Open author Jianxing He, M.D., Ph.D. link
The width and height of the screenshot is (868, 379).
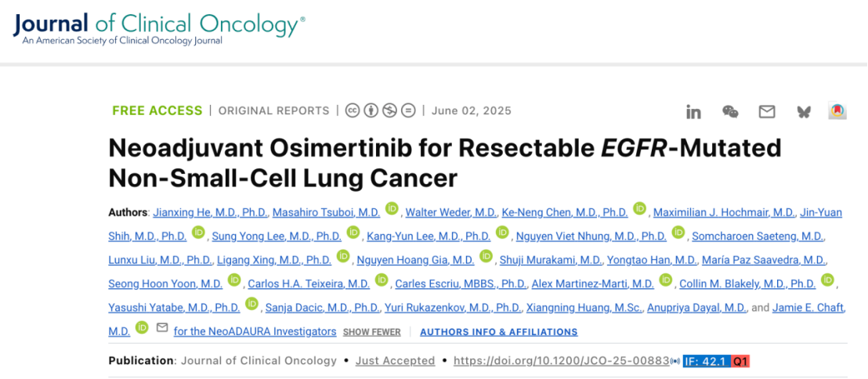coord(211,212)
